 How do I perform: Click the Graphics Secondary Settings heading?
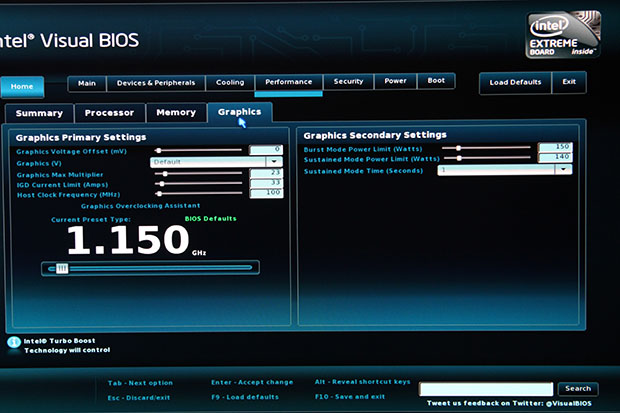[375, 136]
